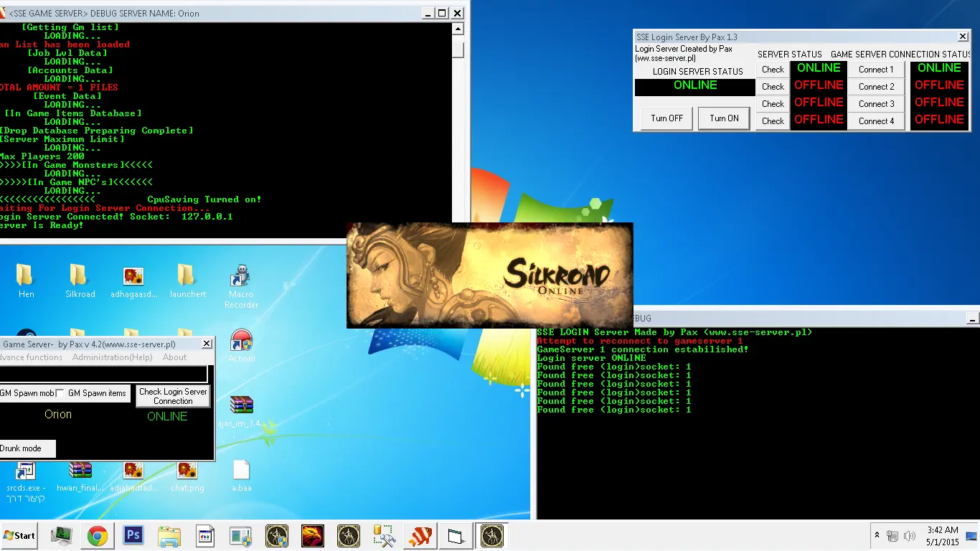Click the Connect 3 button
Screen dimensions: 980x551
(876, 104)
